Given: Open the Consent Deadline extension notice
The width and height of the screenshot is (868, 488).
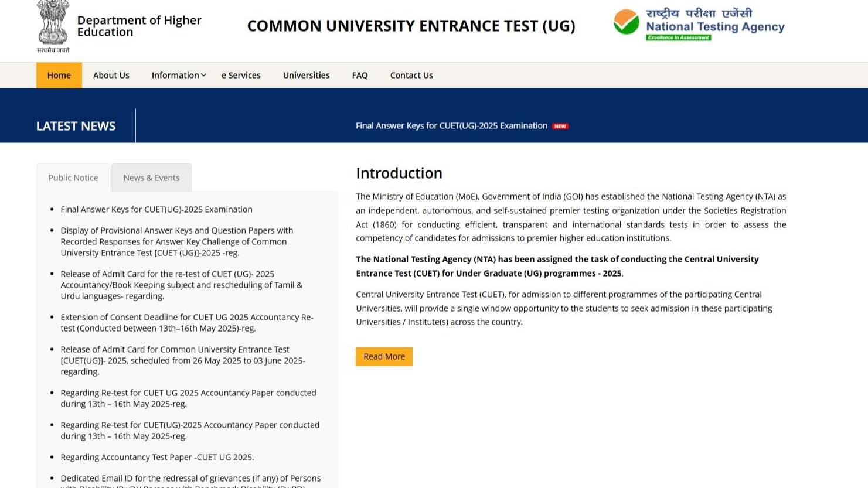Looking at the screenshot, I should [x=187, y=322].
